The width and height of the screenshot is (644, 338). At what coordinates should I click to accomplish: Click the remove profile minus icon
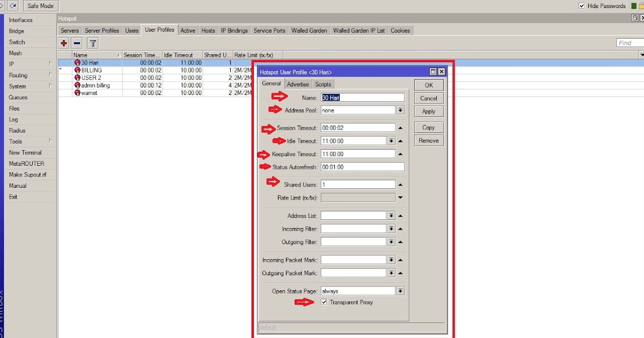click(77, 42)
